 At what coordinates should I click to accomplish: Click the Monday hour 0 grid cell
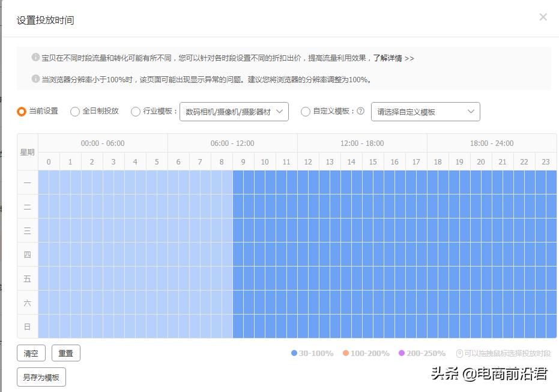point(48,182)
